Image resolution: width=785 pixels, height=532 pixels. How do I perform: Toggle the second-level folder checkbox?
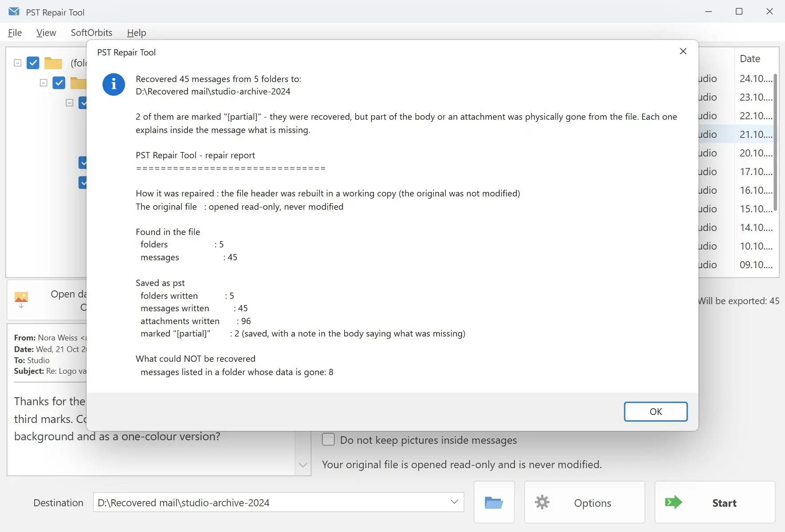tap(59, 83)
